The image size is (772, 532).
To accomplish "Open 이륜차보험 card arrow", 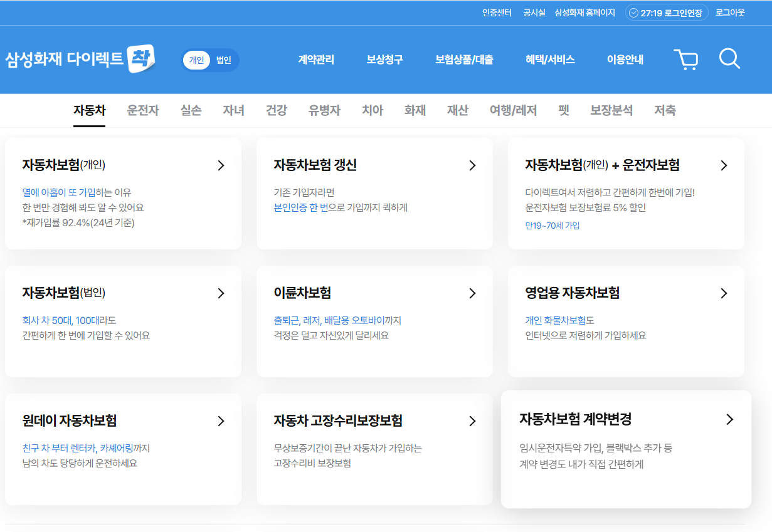I will coord(472,293).
